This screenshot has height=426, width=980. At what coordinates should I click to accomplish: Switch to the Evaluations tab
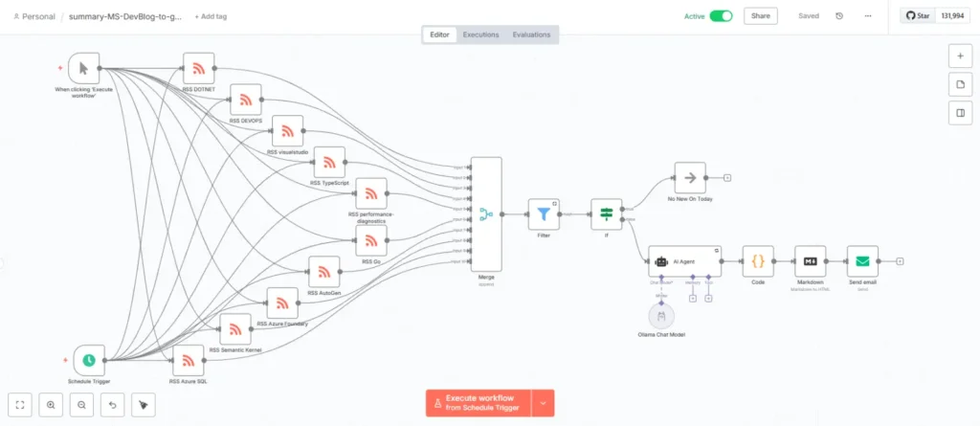click(x=531, y=35)
